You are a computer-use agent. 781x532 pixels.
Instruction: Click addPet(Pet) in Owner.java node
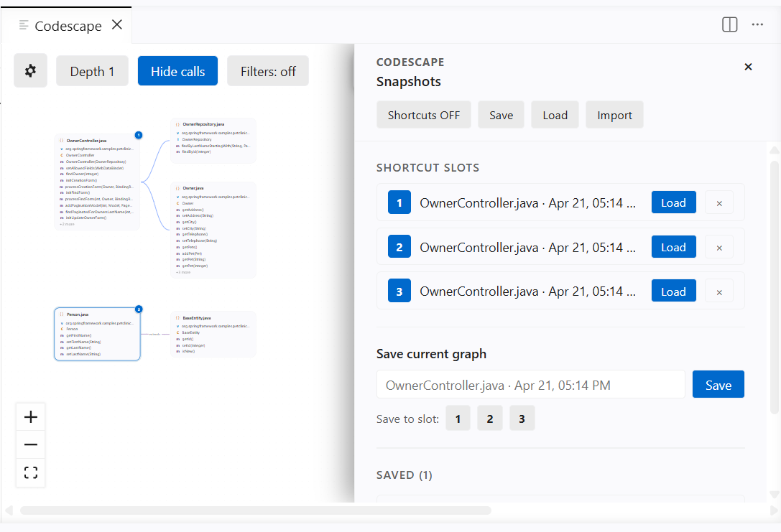click(191, 254)
